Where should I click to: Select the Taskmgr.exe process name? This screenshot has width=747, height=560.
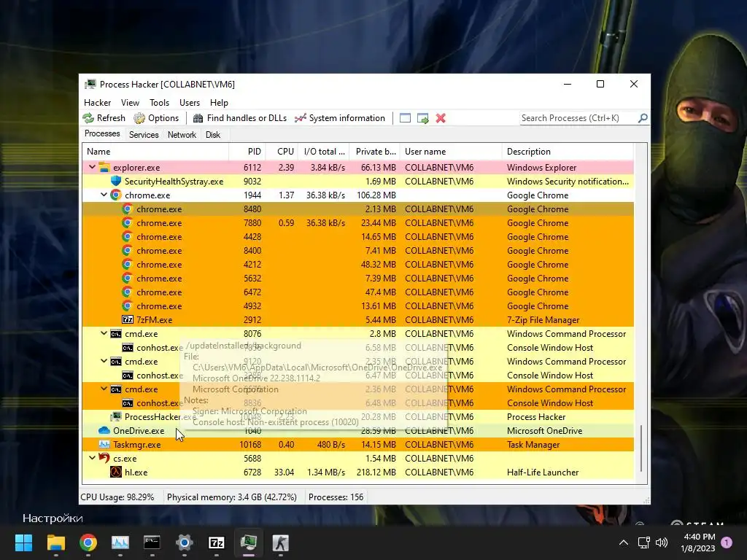pyautogui.click(x=136, y=445)
